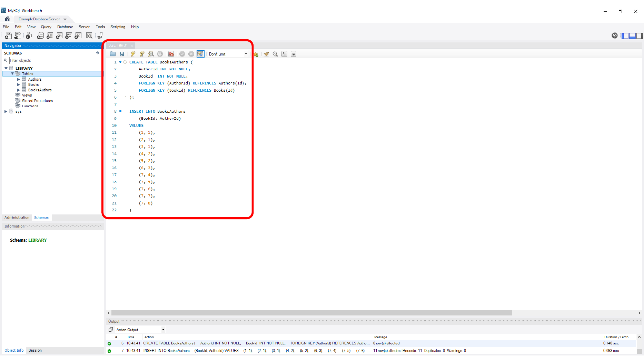
Task: Run EXPLAIN on current statement
Action: coord(151,54)
